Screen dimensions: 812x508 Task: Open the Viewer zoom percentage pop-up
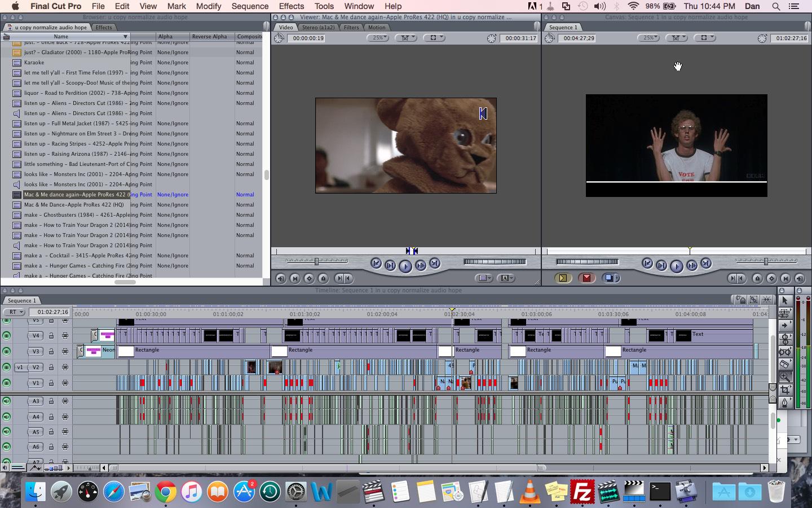(378, 38)
